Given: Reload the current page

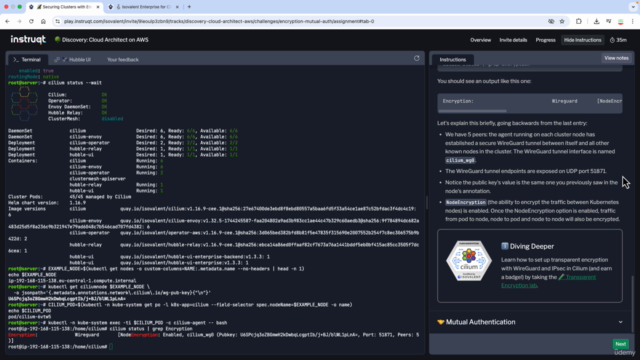Looking at the screenshot, I should pyautogui.click(x=31, y=21).
